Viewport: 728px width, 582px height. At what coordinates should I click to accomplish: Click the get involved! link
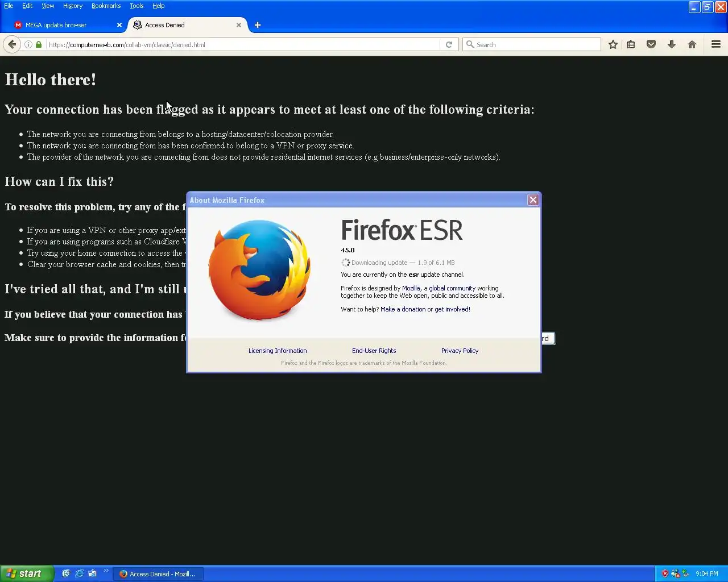[452, 309]
